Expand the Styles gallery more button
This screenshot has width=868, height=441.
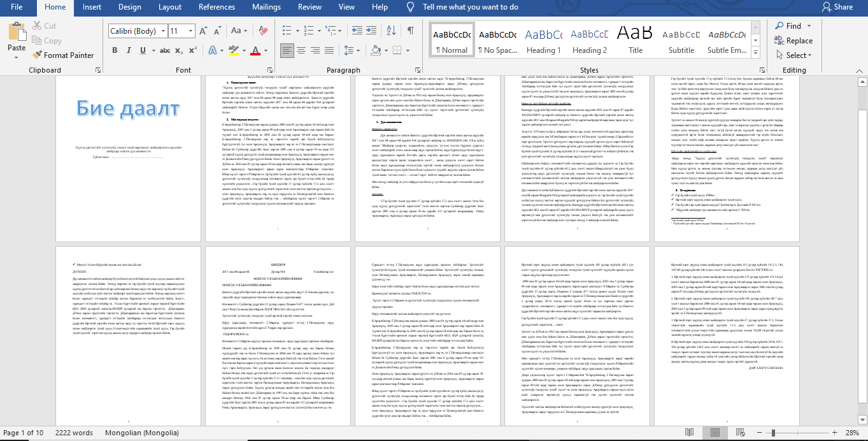(x=757, y=55)
